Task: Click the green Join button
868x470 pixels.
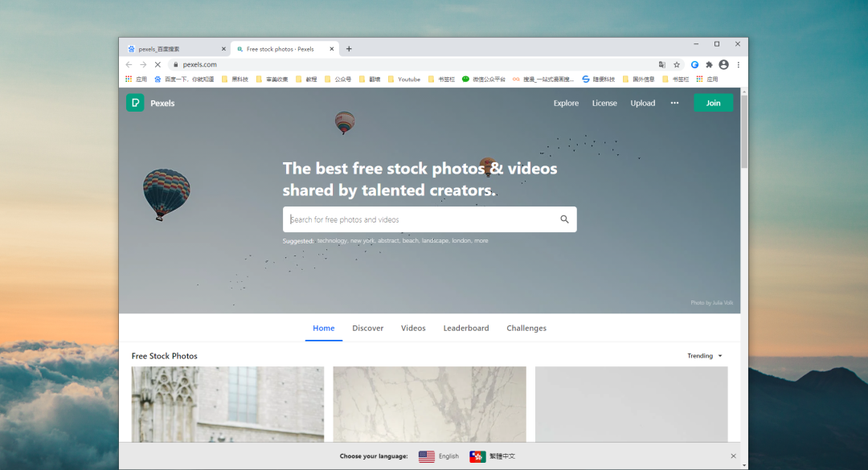Action: pyautogui.click(x=713, y=103)
